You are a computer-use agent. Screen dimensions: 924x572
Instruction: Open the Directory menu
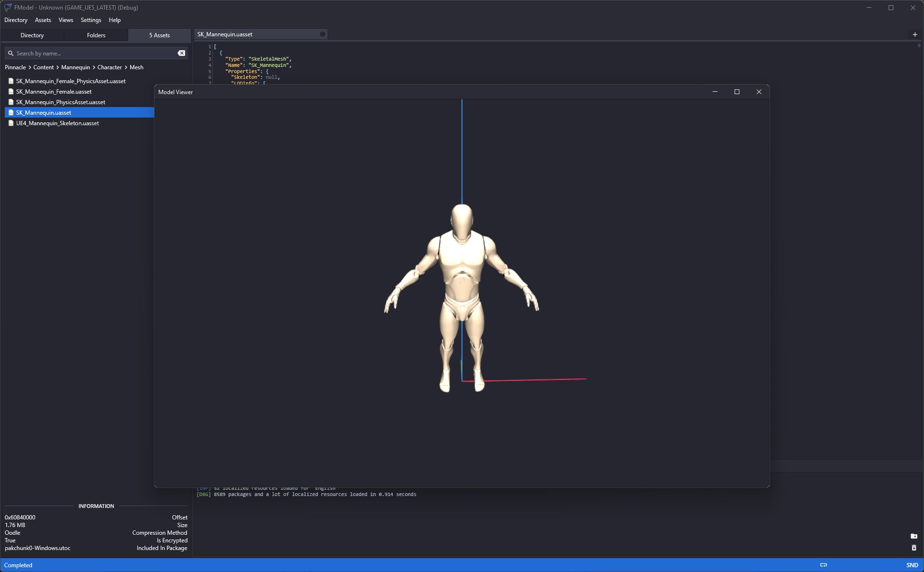16,20
